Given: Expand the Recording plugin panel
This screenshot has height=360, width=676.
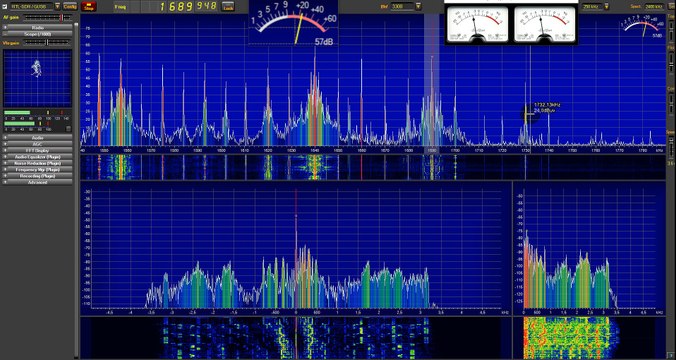Looking at the screenshot, I should point(38,176).
